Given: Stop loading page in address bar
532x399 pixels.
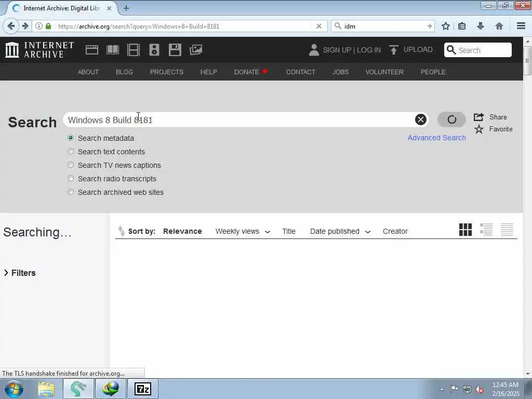Looking at the screenshot, I should pos(319,26).
